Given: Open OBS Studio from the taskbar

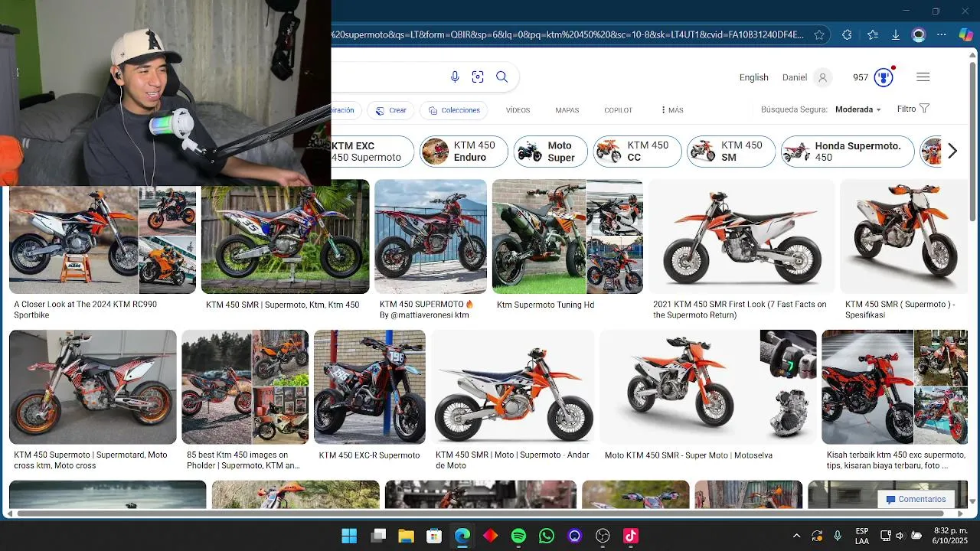Looking at the screenshot, I should click(x=603, y=536).
